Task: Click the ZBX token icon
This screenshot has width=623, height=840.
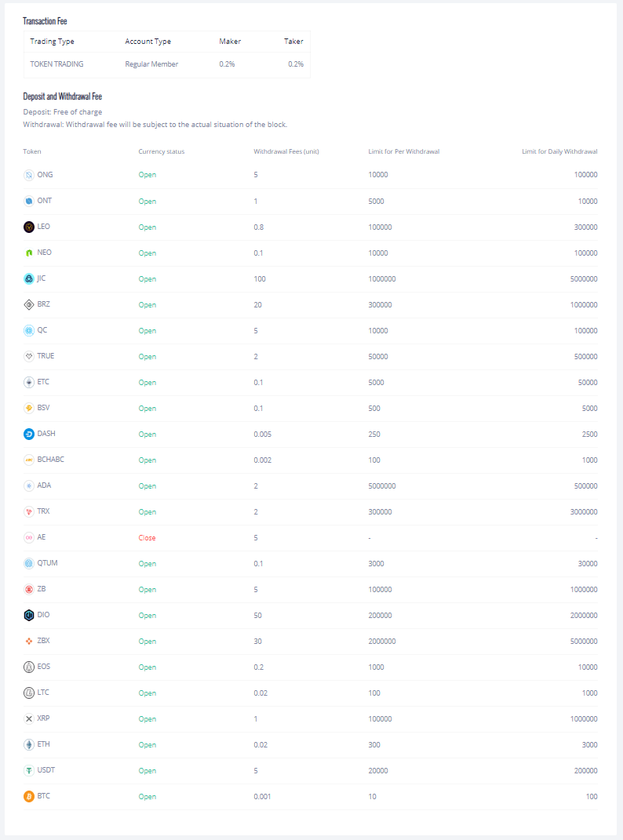Action: pos(29,641)
